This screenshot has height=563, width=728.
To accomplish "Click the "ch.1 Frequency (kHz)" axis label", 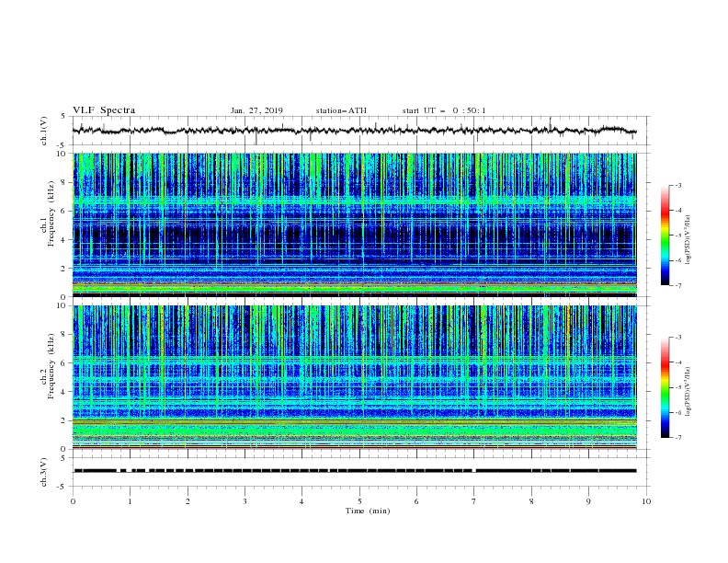I will (47, 214).
